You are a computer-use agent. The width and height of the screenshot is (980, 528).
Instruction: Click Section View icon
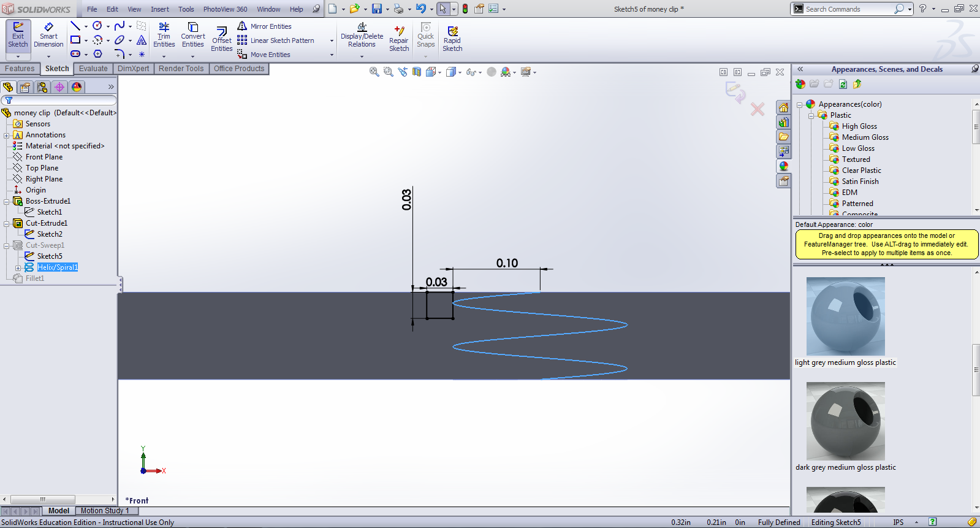417,72
